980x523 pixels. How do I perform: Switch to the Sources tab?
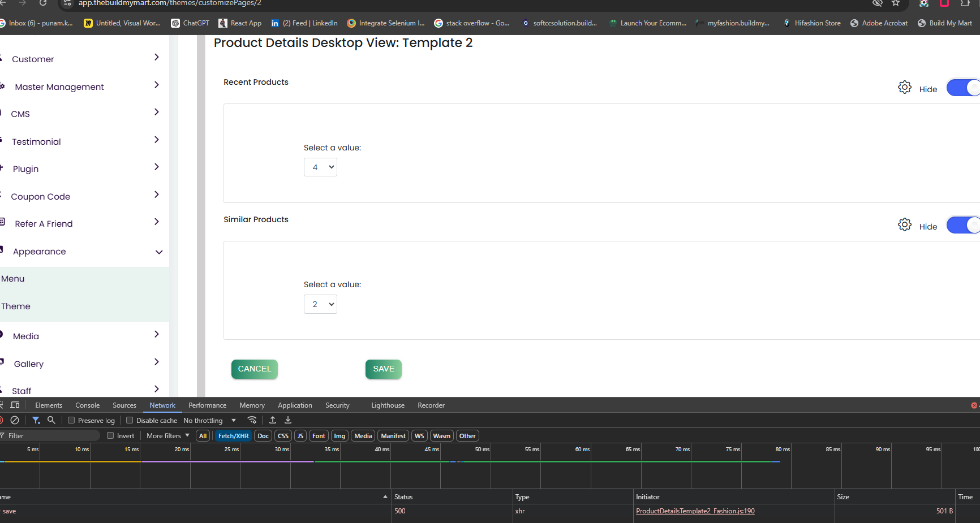coord(124,405)
